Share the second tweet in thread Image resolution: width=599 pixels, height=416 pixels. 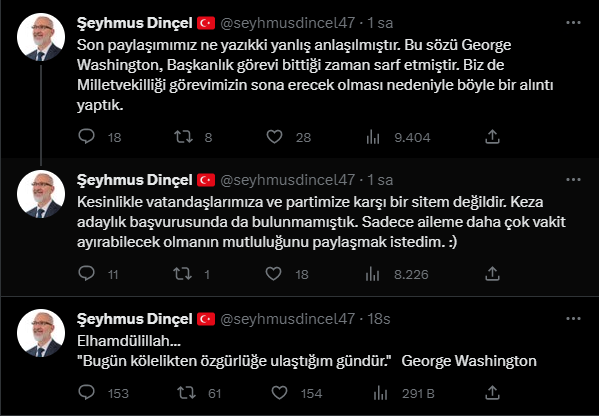(x=492, y=274)
